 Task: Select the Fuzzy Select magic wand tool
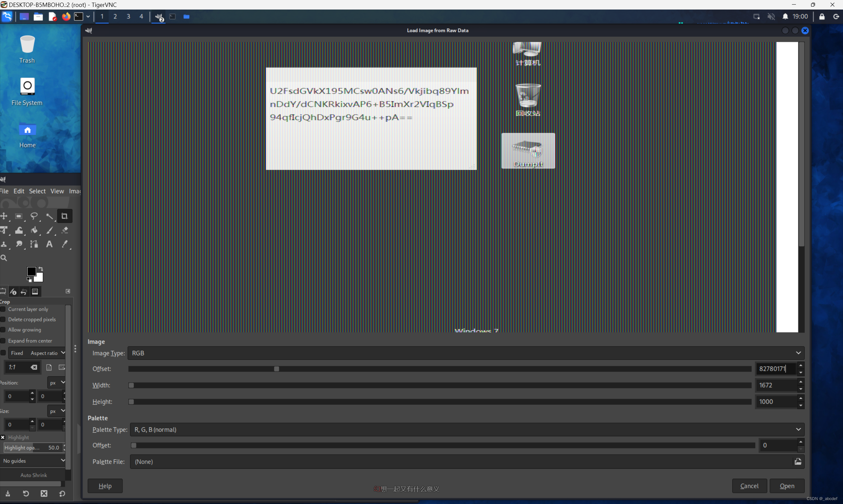(x=49, y=216)
